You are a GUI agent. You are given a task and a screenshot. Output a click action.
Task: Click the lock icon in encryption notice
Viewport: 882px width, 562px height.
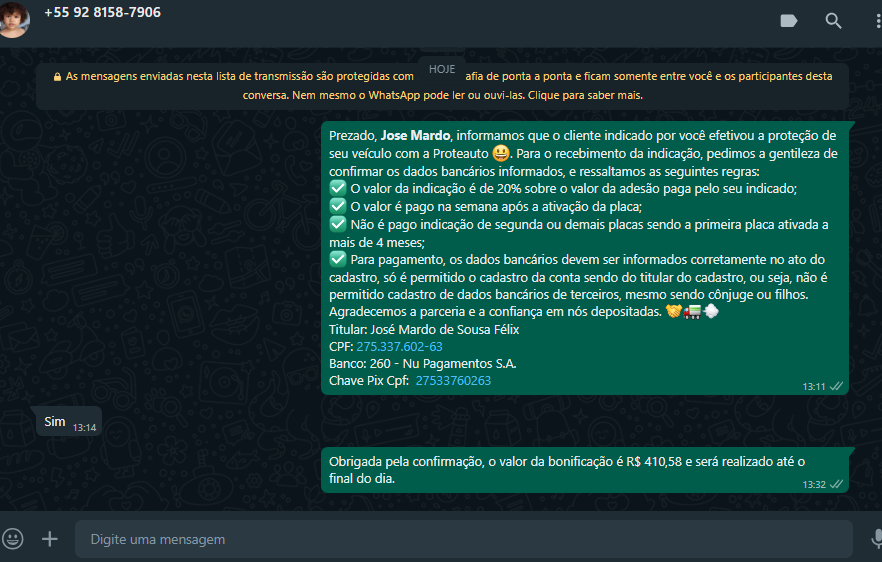58,76
